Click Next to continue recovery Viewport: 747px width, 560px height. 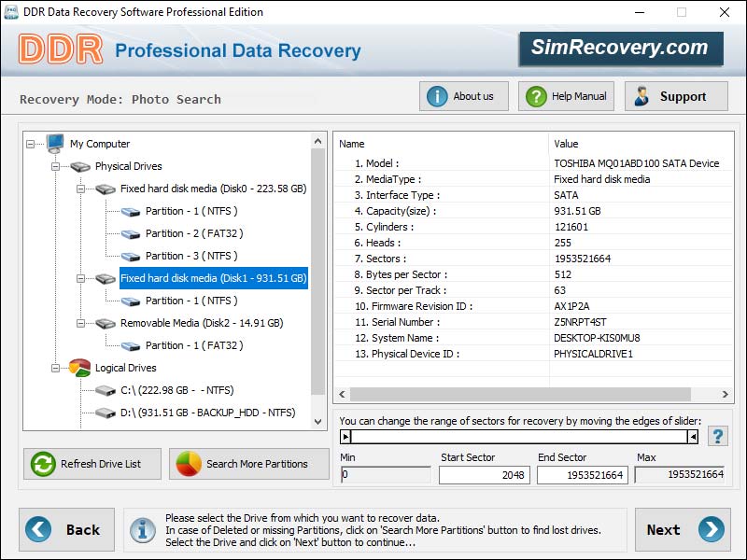point(683,529)
